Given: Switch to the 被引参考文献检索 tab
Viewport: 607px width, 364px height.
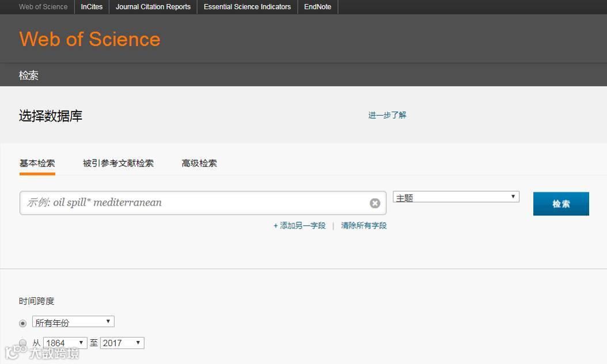Looking at the screenshot, I should click(x=118, y=164).
